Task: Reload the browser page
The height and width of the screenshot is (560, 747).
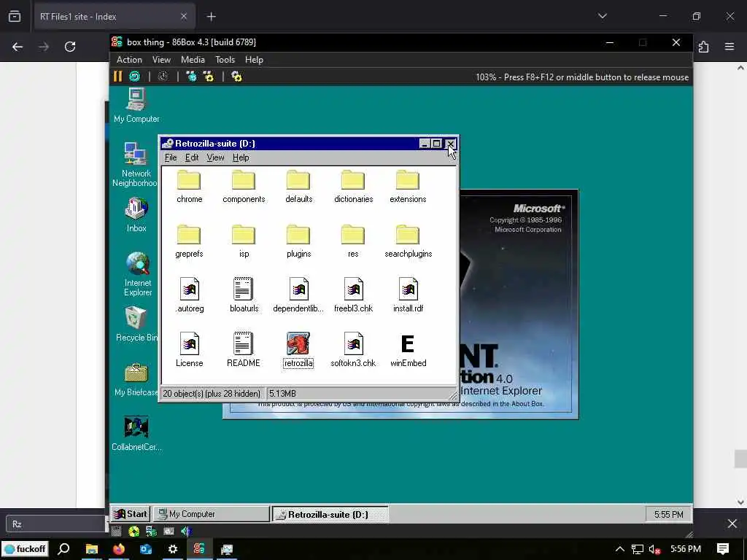Action: [70, 47]
